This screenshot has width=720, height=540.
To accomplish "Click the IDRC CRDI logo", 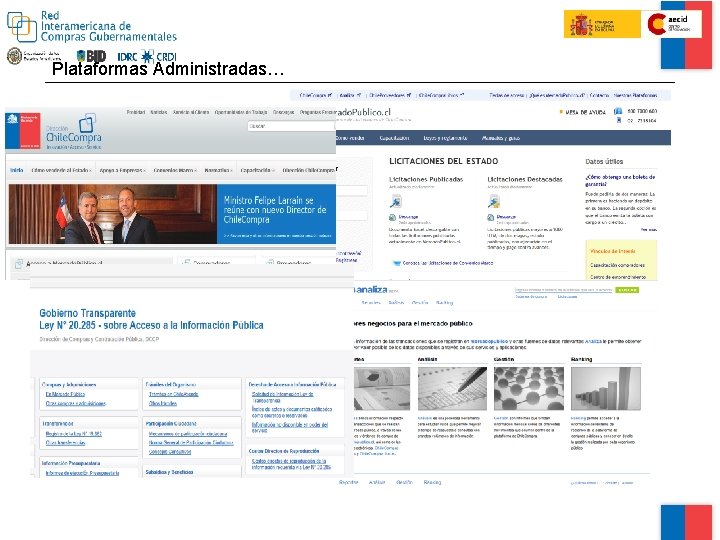I will (x=147, y=56).
